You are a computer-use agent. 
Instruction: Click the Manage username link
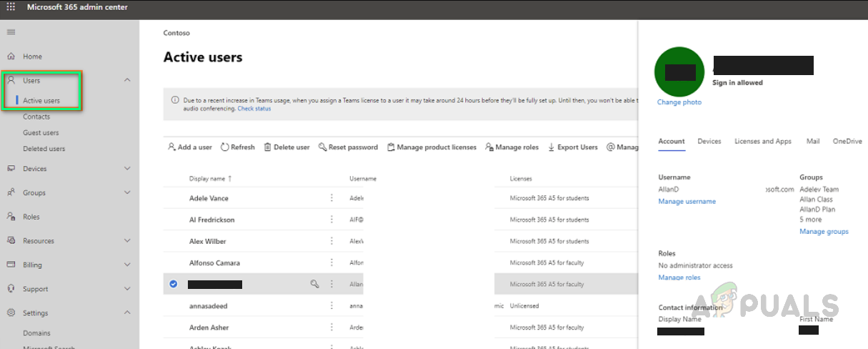[x=687, y=202]
